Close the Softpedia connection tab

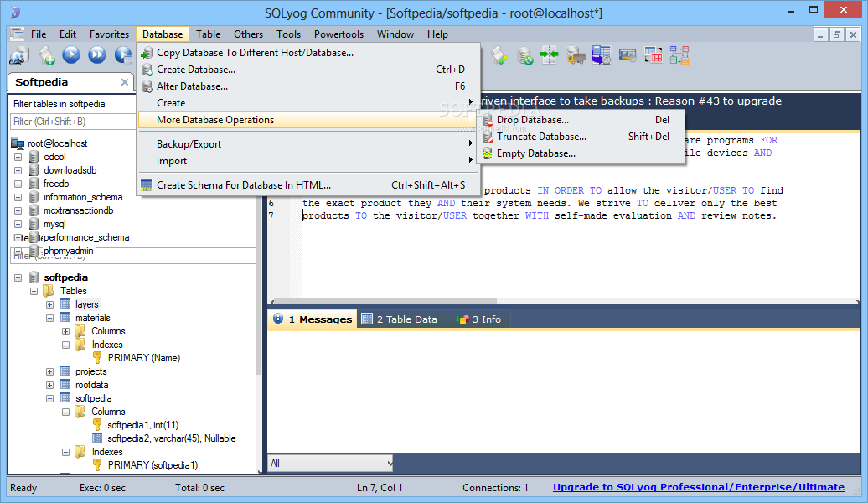coord(125,82)
